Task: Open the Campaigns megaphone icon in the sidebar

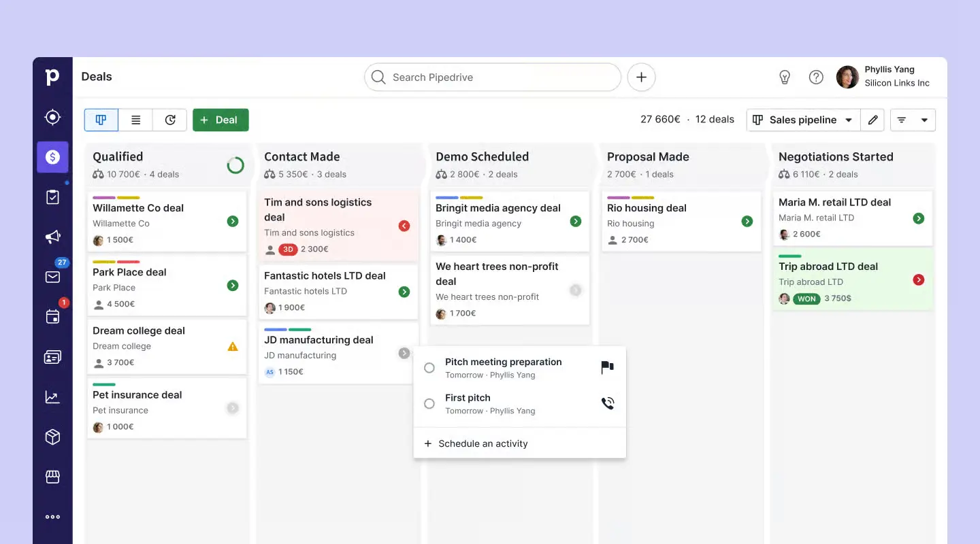Action: (52, 237)
